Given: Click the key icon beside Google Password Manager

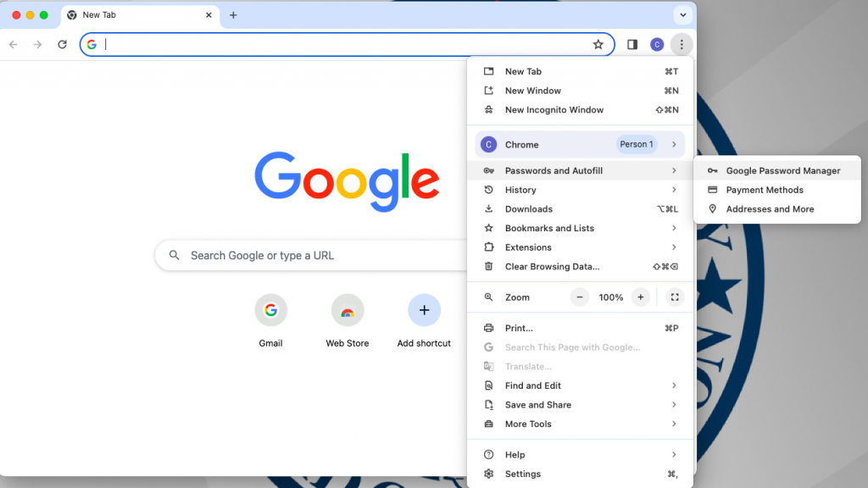Looking at the screenshot, I should (712, 170).
